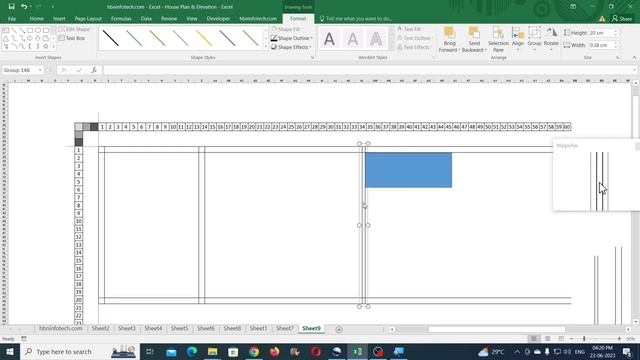Add a new sheet with plus icon

339,329
